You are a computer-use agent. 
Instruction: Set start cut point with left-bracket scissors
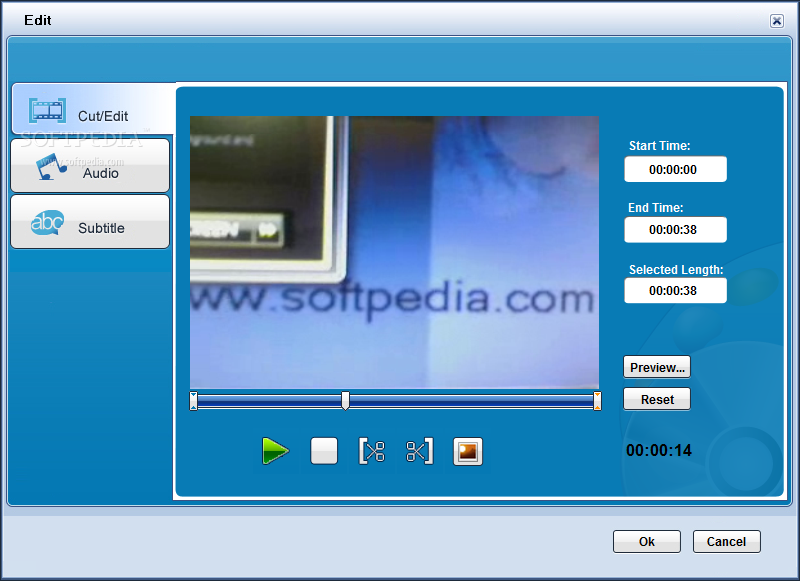[x=372, y=451]
